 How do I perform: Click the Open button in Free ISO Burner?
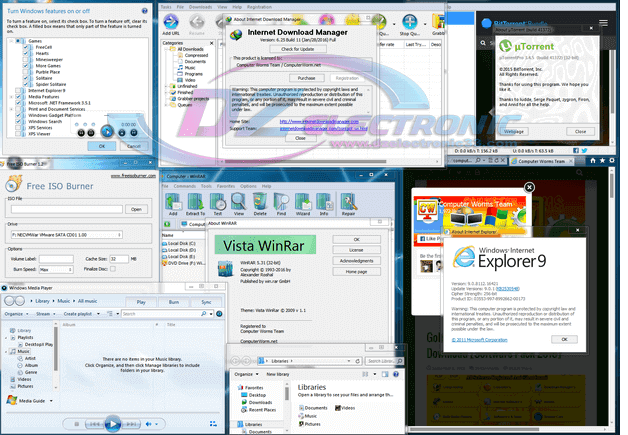tap(136, 209)
